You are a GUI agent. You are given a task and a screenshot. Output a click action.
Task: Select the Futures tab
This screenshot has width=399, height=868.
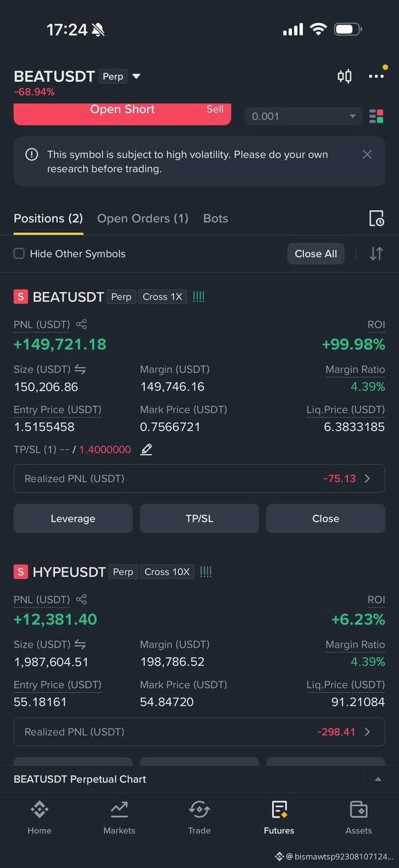279,817
